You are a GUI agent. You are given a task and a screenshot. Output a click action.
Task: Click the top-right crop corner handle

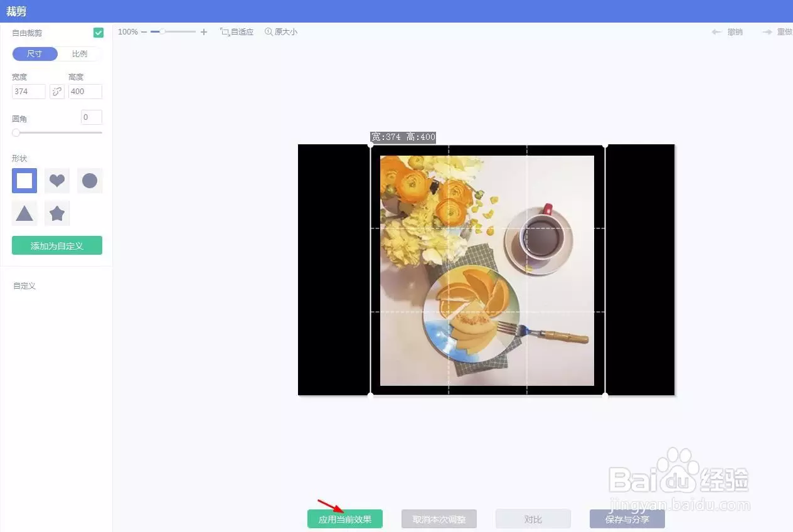click(605, 145)
